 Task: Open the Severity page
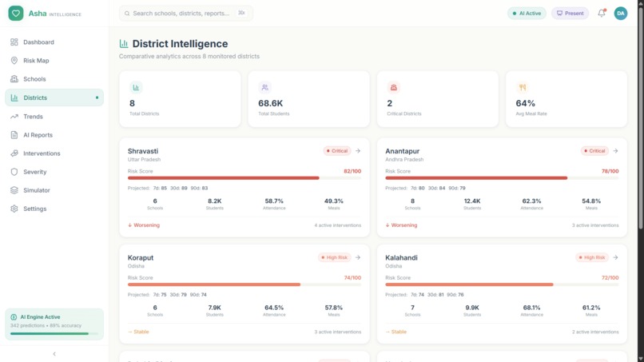54,172
